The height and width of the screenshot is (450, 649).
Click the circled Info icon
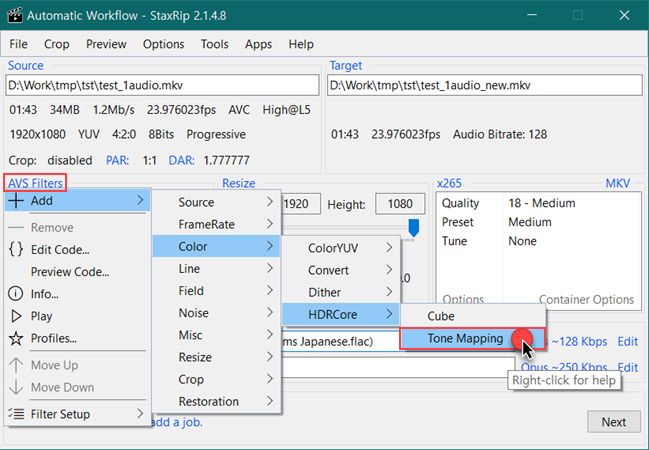coord(16,294)
